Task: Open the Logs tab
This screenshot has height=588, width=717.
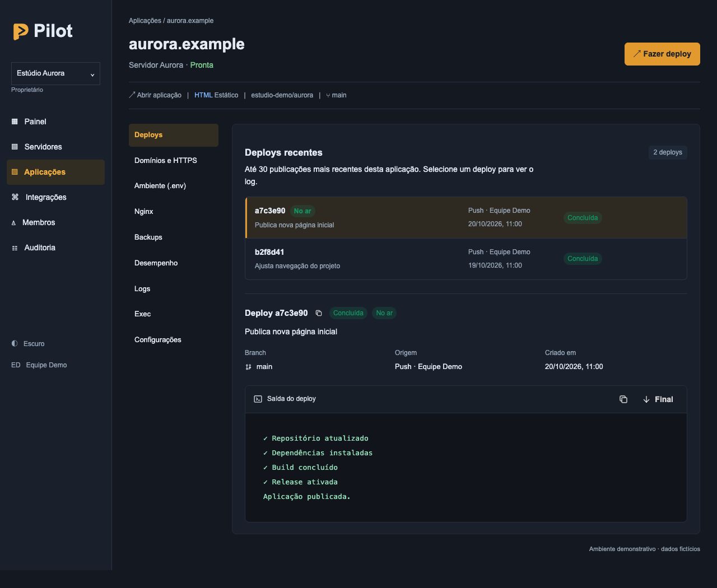Action: 174,289
